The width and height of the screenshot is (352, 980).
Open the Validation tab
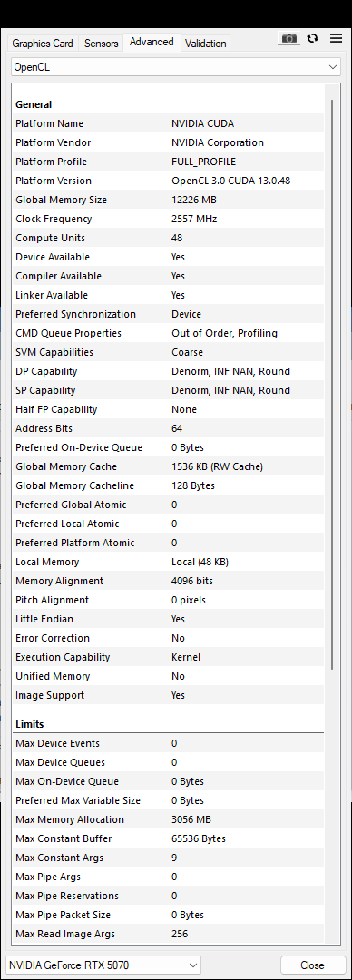[x=206, y=44]
